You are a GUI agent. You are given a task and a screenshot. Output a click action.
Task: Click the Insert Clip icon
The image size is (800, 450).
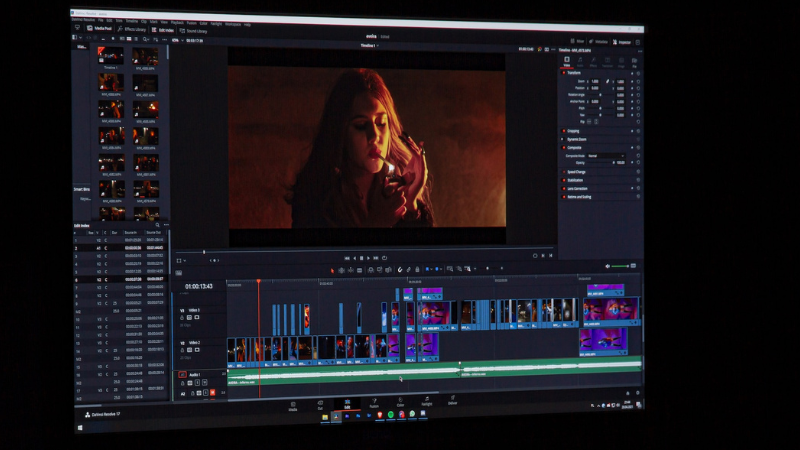(371, 270)
